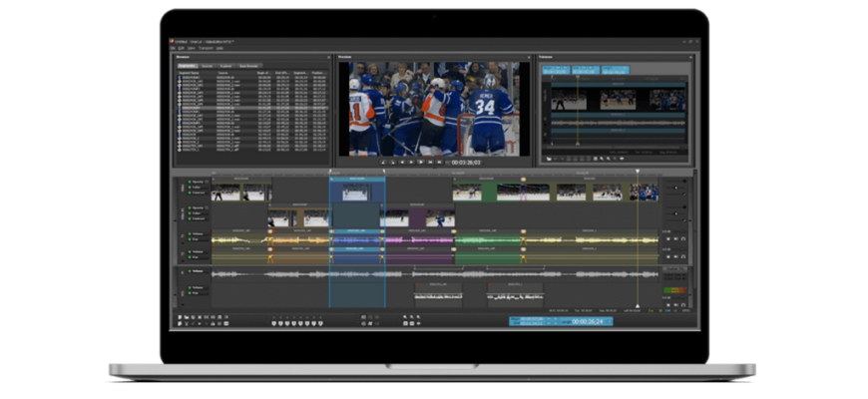Screen dimensions: 868x399
Task: Step one frame backward in Preview
Action: [401, 163]
